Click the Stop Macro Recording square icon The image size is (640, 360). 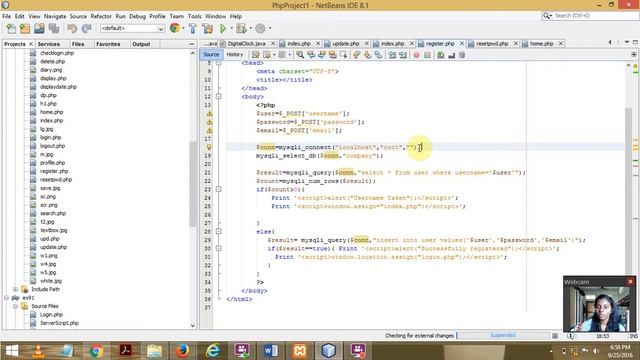(x=427, y=55)
